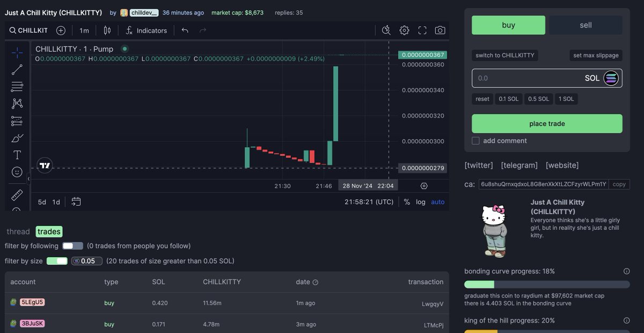
Task: Open the Indicators menu
Action: [x=146, y=31]
